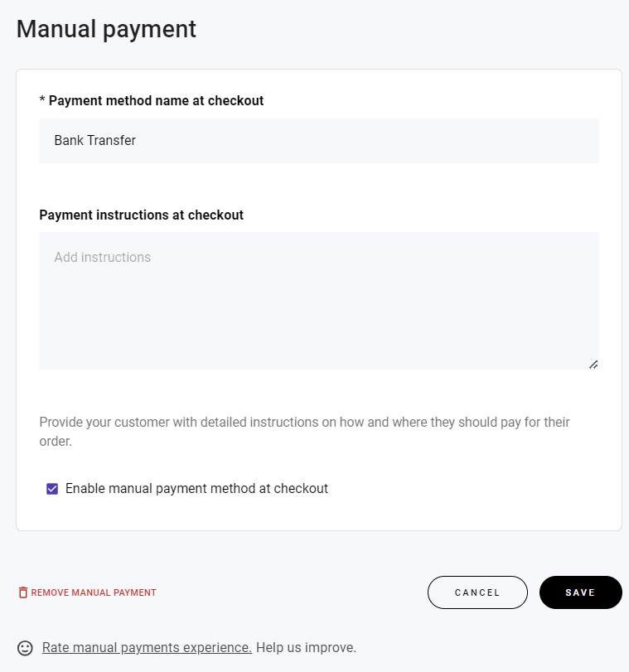Click the Payment method name at checkout label
The image size is (629, 672).
(x=151, y=100)
